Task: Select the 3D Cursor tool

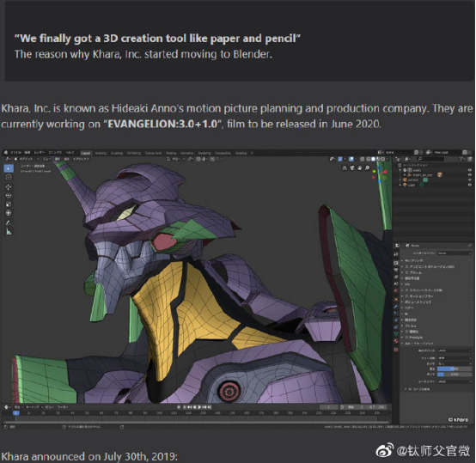Action: click(9, 177)
